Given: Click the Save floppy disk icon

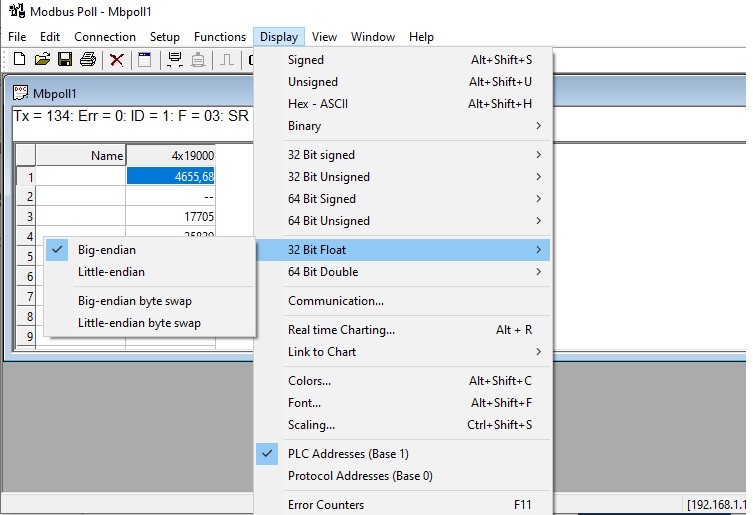Looking at the screenshot, I should pyautogui.click(x=64, y=60).
